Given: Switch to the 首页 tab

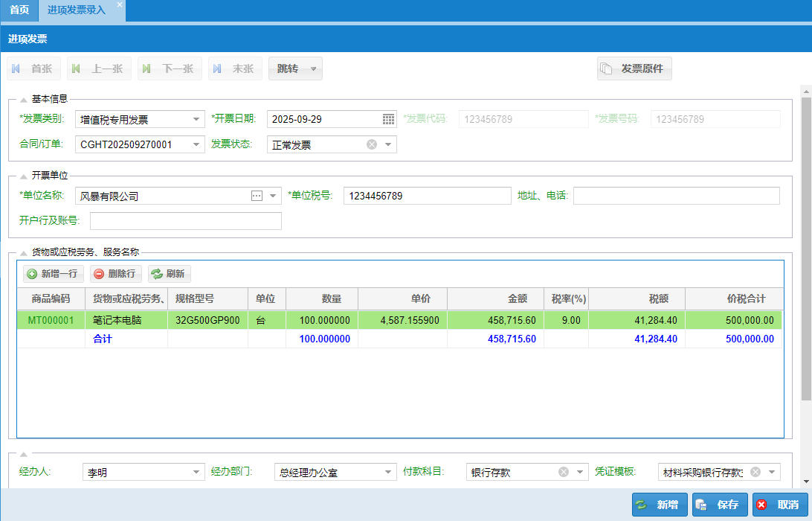Looking at the screenshot, I should click(19, 10).
